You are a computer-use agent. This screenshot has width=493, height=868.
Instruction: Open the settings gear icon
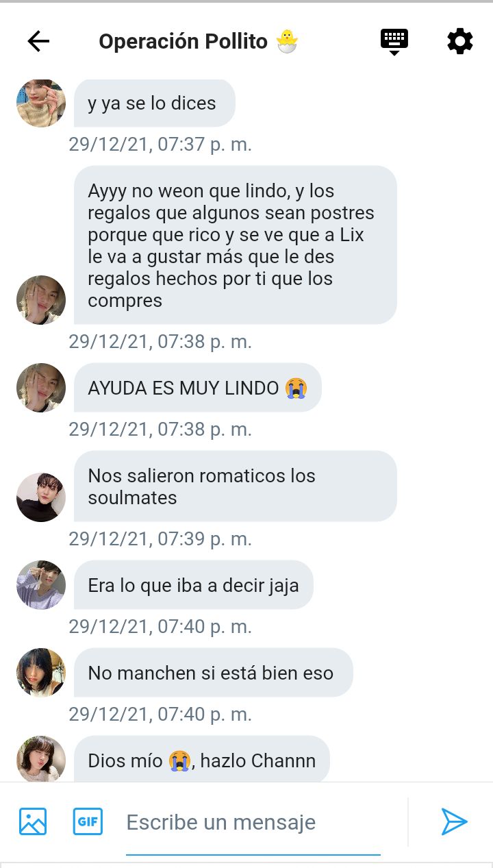(x=460, y=42)
